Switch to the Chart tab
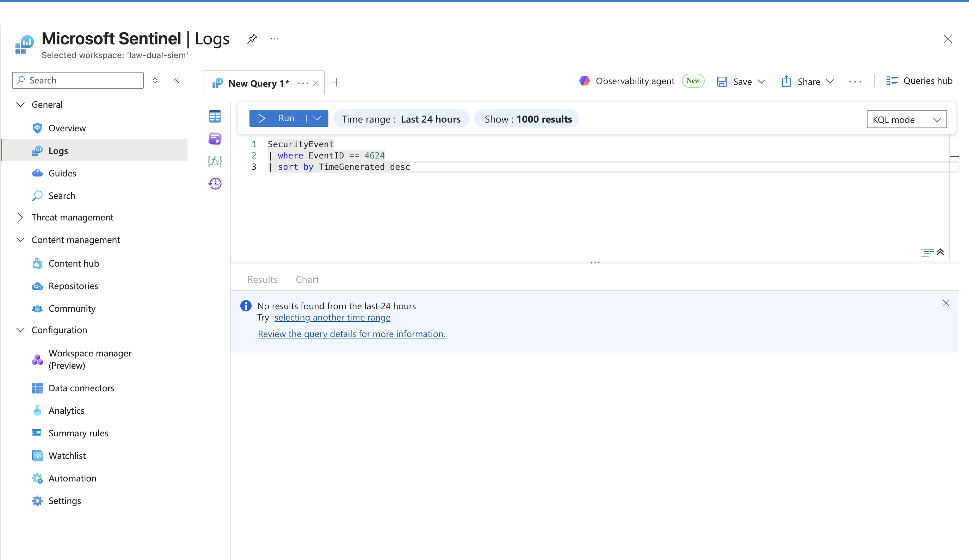This screenshot has height=560, width=969. (307, 279)
